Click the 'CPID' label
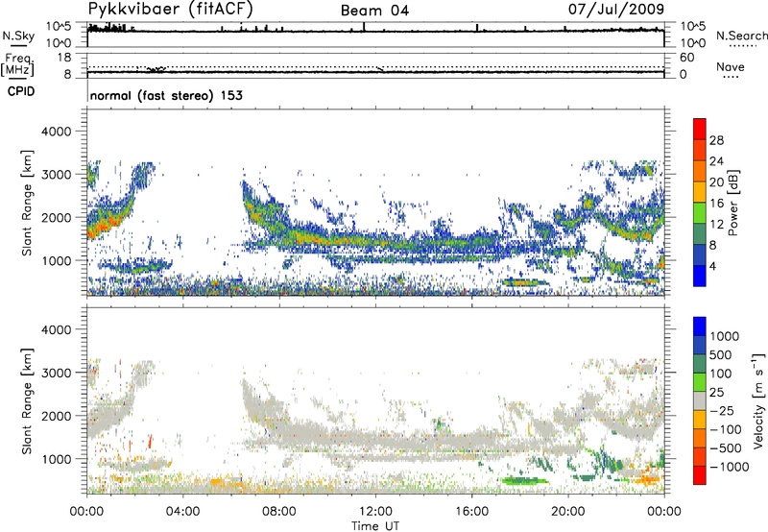 (21, 91)
